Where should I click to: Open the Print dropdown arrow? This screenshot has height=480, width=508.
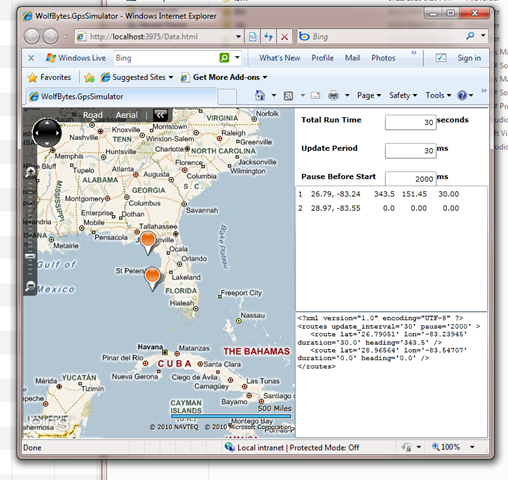tap(347, 95)
